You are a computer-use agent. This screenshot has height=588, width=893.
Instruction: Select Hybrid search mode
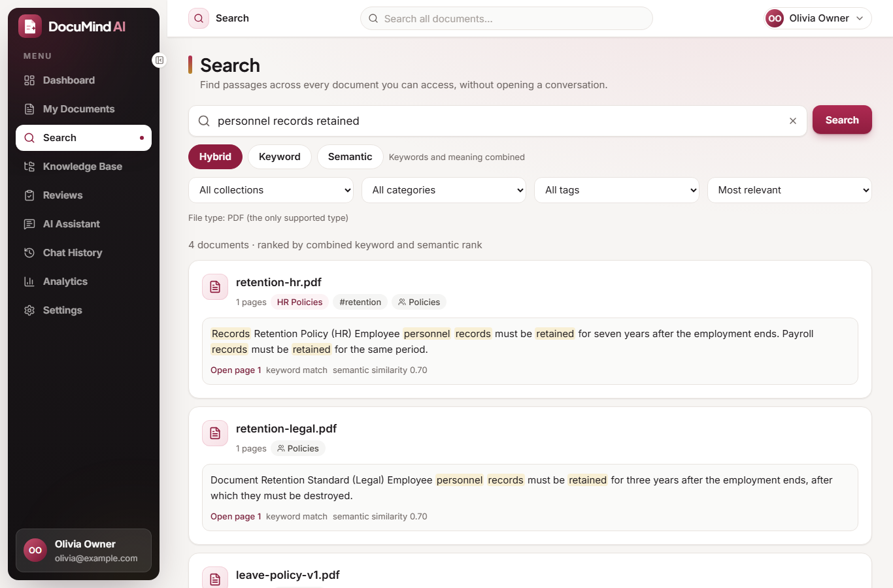pyautogui.click(x=215, y=157)
